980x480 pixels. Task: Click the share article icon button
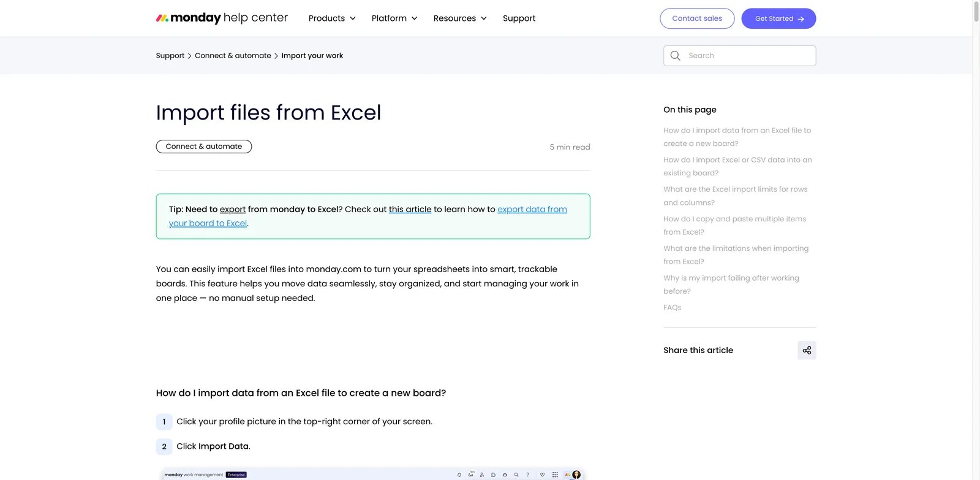[807, 350]
